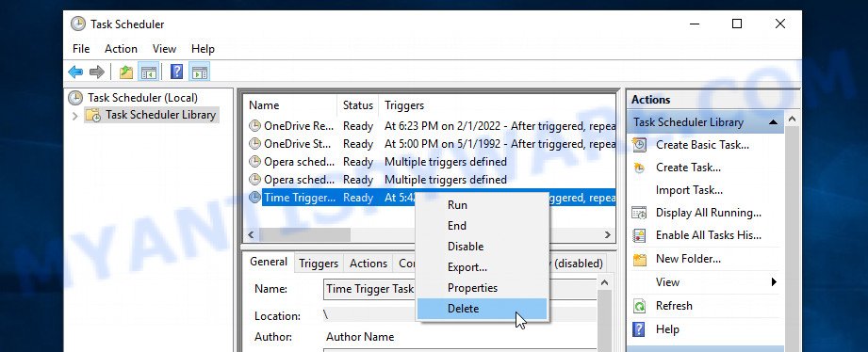The width and height of the screenshot is (868, 352).
Task: Select Task Scheduler (Local) tree root
Action: coord(142,98)
